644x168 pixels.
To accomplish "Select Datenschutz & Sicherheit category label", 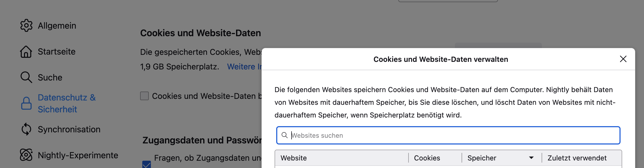I will [x=67, y=103].
